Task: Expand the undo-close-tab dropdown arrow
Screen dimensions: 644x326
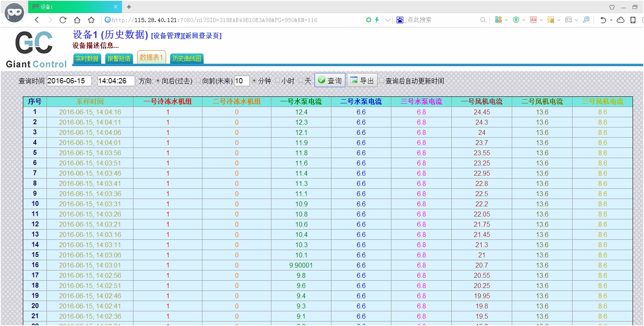Action: [611, 20]
